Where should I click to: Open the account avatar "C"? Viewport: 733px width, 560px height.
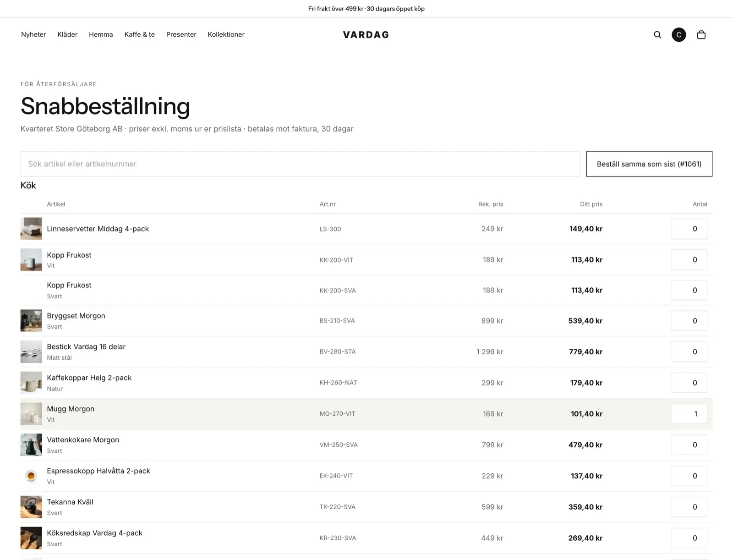tap(679, 35)
